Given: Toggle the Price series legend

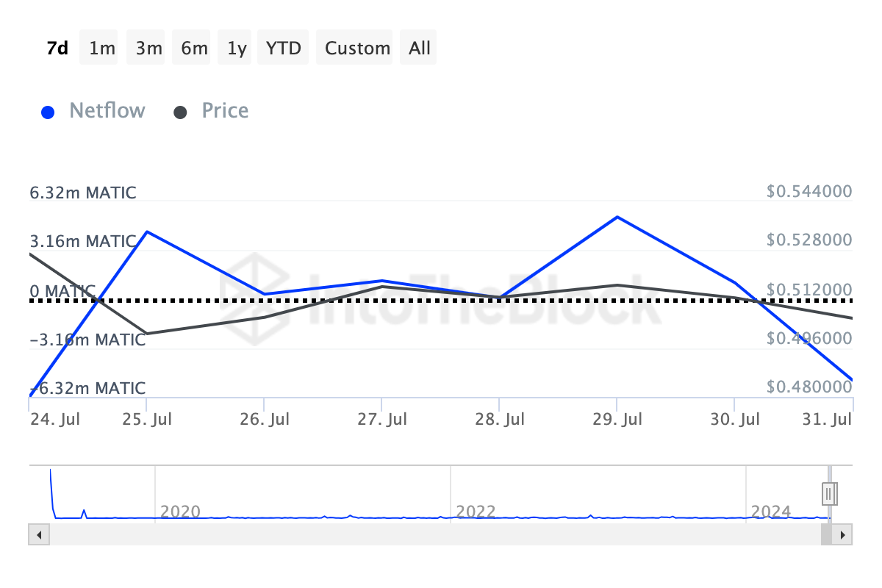Looking at the screenshot, I should [225, 111].
